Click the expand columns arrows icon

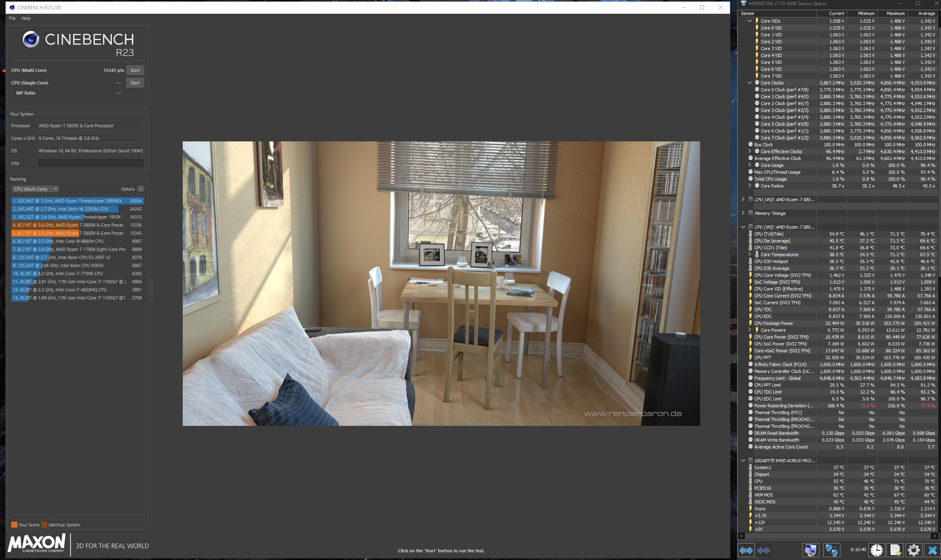(746, 550)
